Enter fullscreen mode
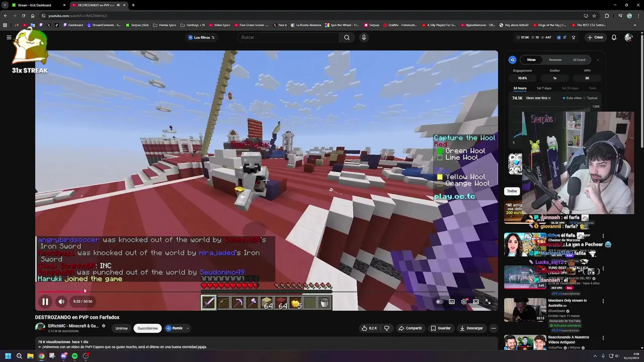Viewport: 644px width, 362px height. pos(488,302)
